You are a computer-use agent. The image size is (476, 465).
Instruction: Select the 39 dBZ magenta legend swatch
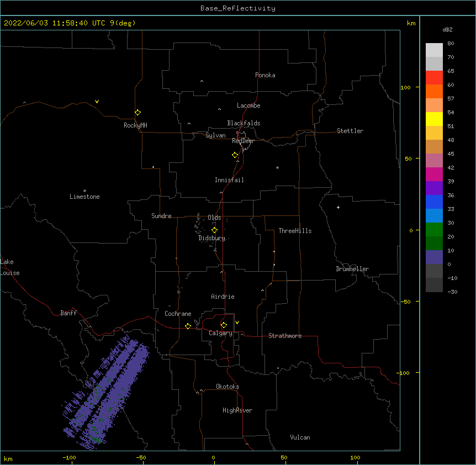434,174
